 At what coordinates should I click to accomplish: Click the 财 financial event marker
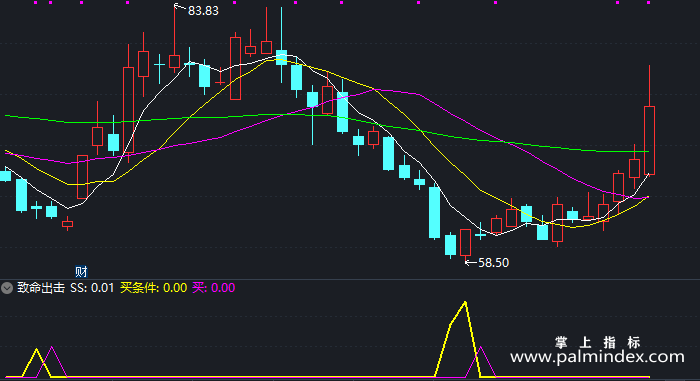pos(81,271)
